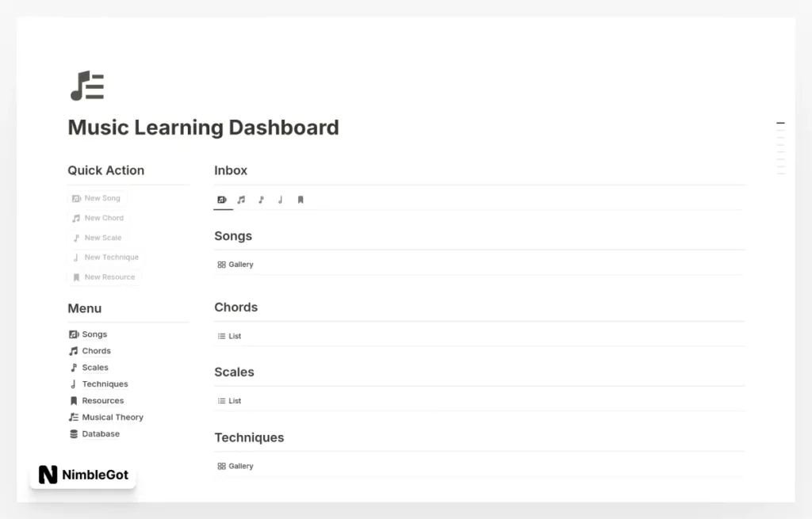Image resolution: width=812 pixels, height=519 pixels.
Task: Click the Chords music-note icon in the Inbox
Action: [241, 200]
